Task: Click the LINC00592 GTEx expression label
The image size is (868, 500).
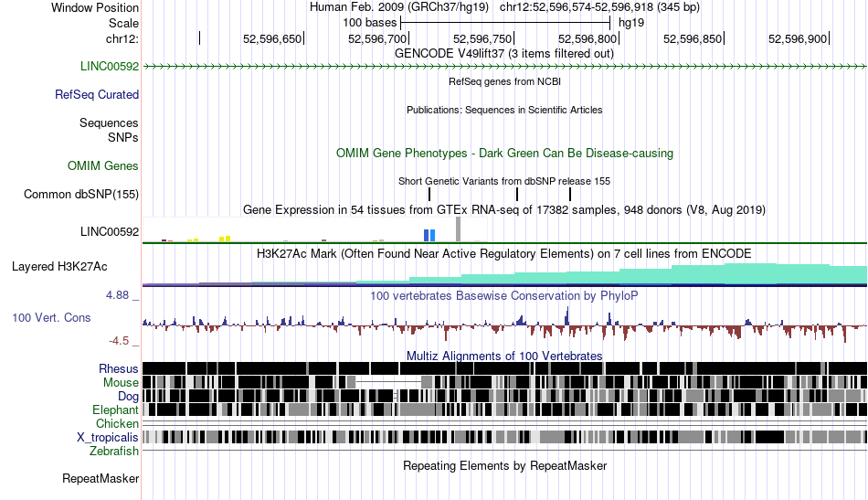Action: (x=110, y=231)
